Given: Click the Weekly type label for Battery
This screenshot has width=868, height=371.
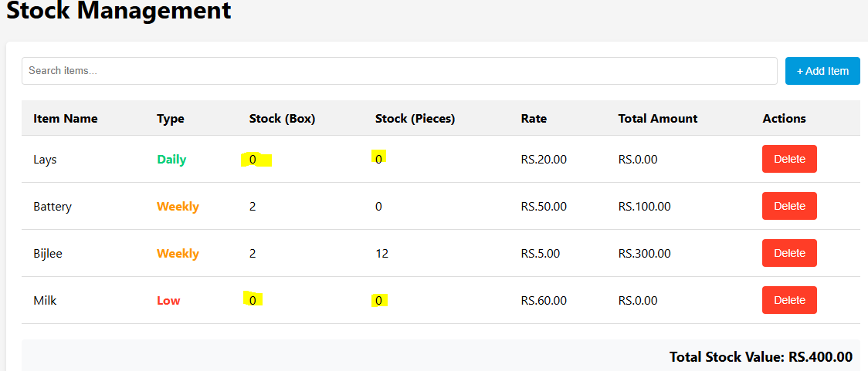Looking at the screenshot, I should [178, 207].
